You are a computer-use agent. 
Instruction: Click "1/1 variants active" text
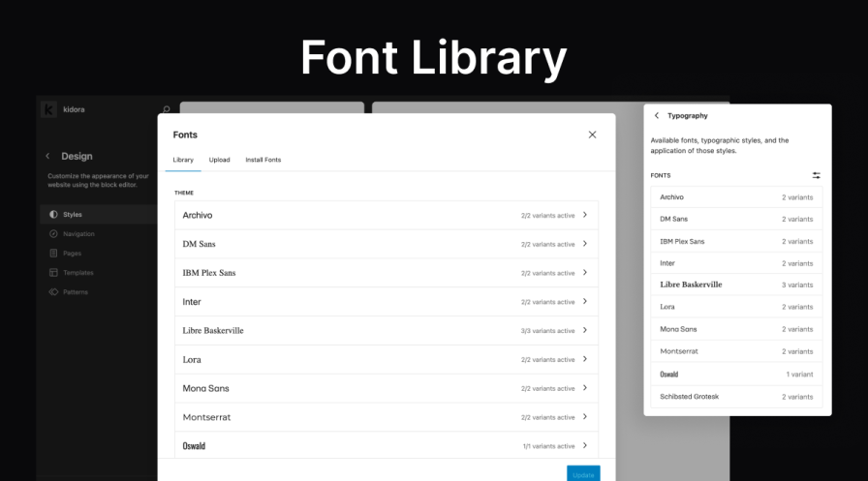coord(548,446)
